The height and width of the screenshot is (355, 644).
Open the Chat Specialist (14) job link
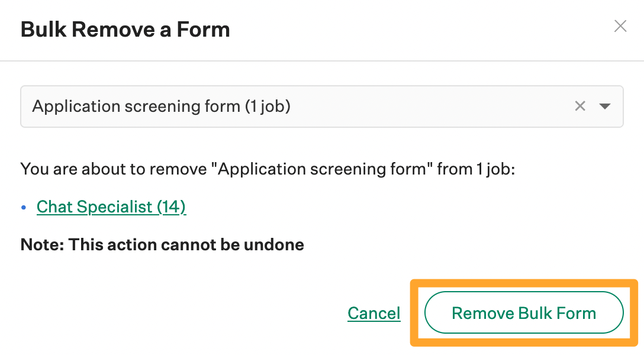(111, 206)
